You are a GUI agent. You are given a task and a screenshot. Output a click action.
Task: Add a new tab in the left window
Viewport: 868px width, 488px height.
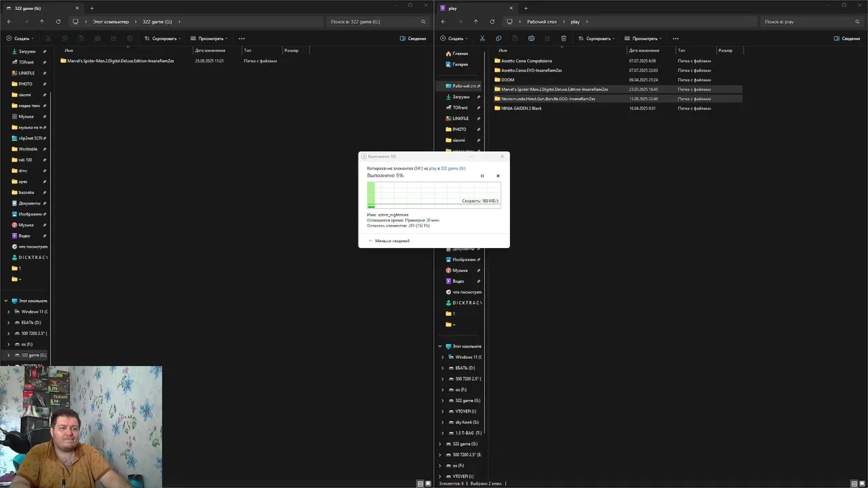92,8
